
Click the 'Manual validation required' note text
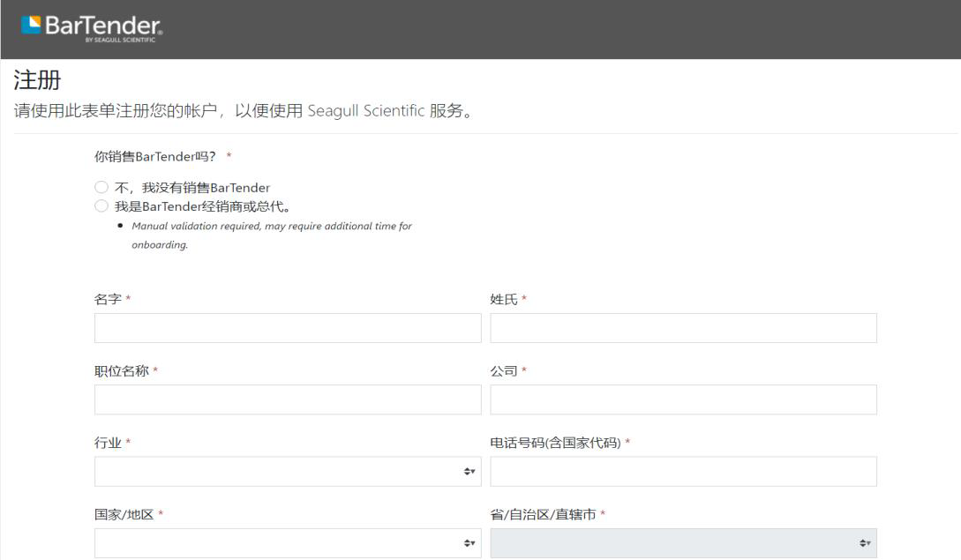[x=272, y=235]
